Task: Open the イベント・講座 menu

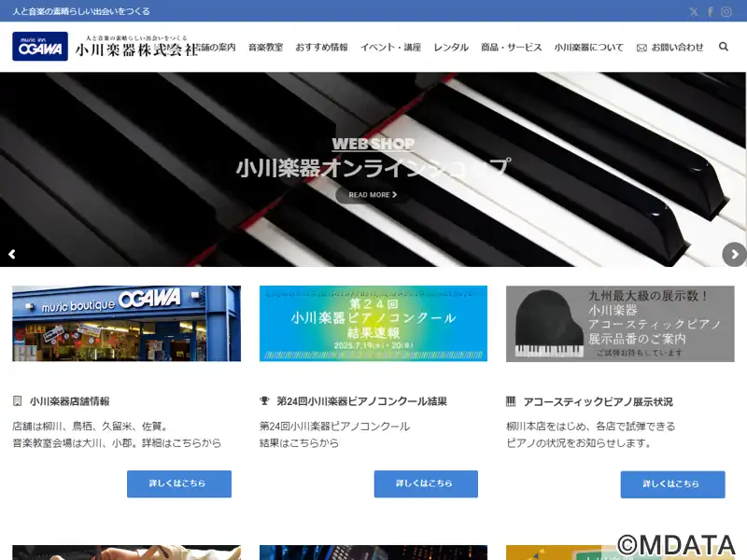Action: pyautogui.click(x=390, y=48)
